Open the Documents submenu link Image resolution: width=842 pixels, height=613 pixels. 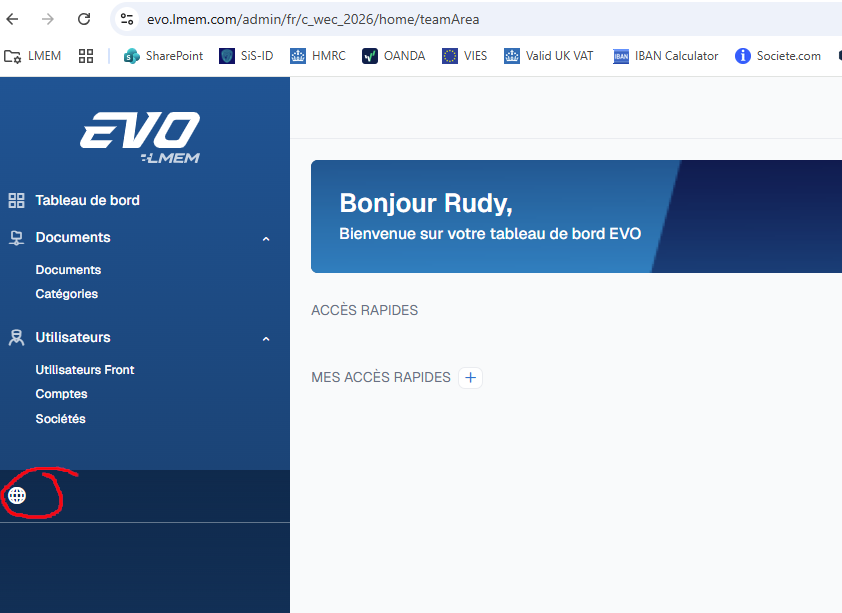click(x=68, y=270)
